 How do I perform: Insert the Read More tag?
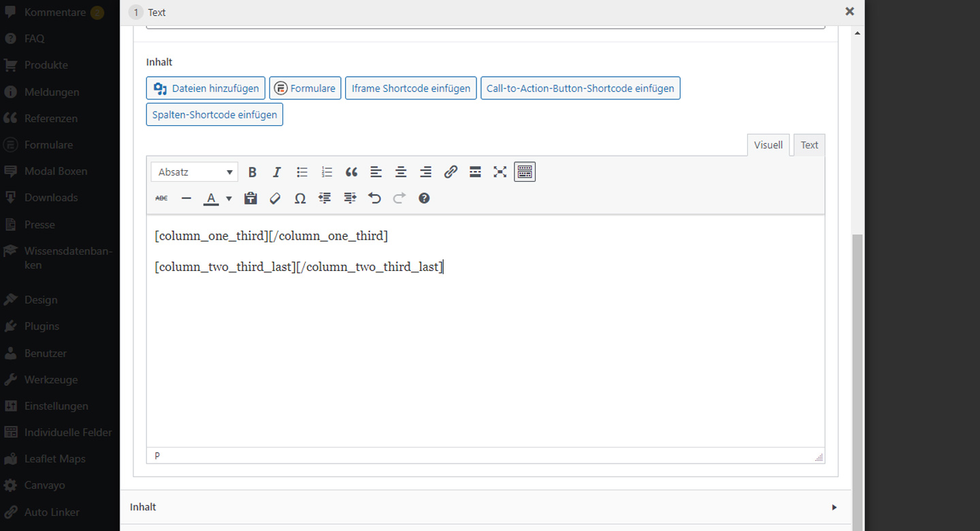(475, 172)
